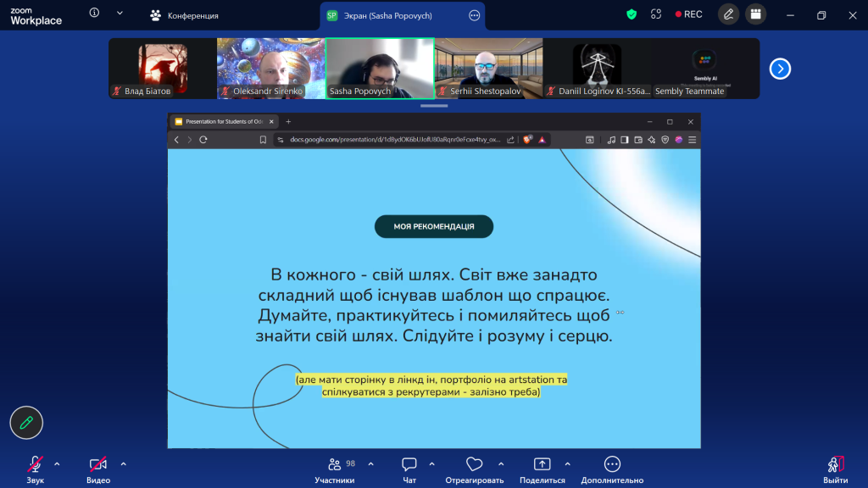Leave meeting via Выйти button
The width and height of the screenshot is (868, 488).
click(x=835, y=470)
